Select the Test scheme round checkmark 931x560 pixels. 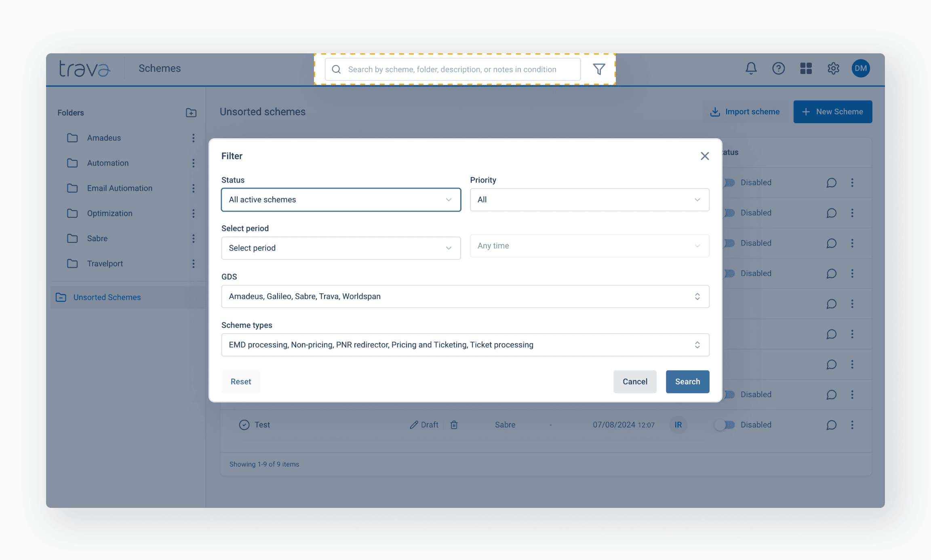pos(244,425)
